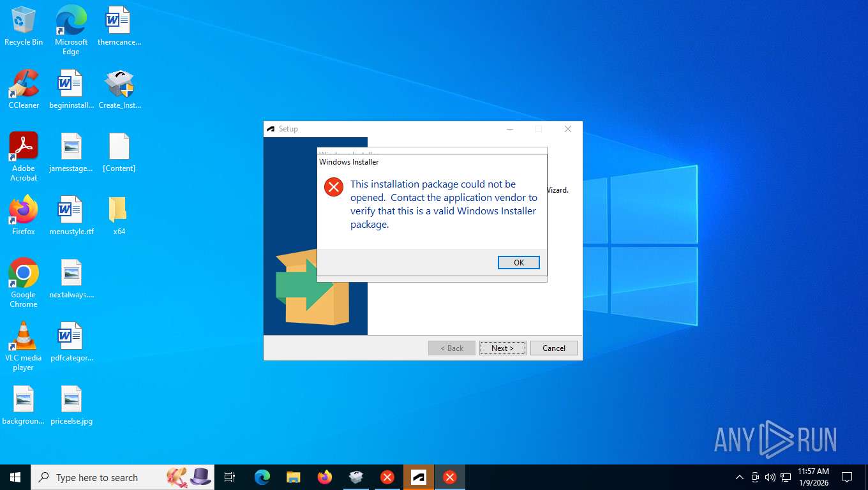868x490 pixels.
Task: Open File Explorer from the taskbar
Action: [294, 477]
